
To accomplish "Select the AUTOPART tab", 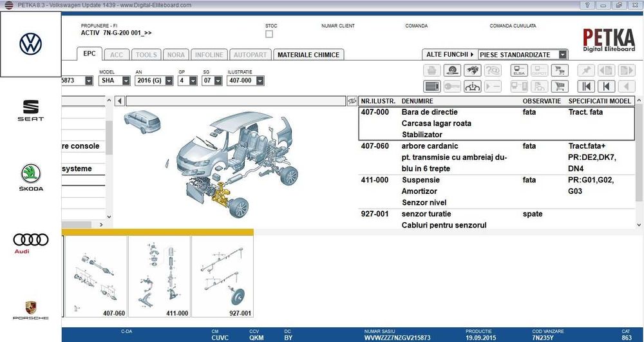I will pos(250,55).
